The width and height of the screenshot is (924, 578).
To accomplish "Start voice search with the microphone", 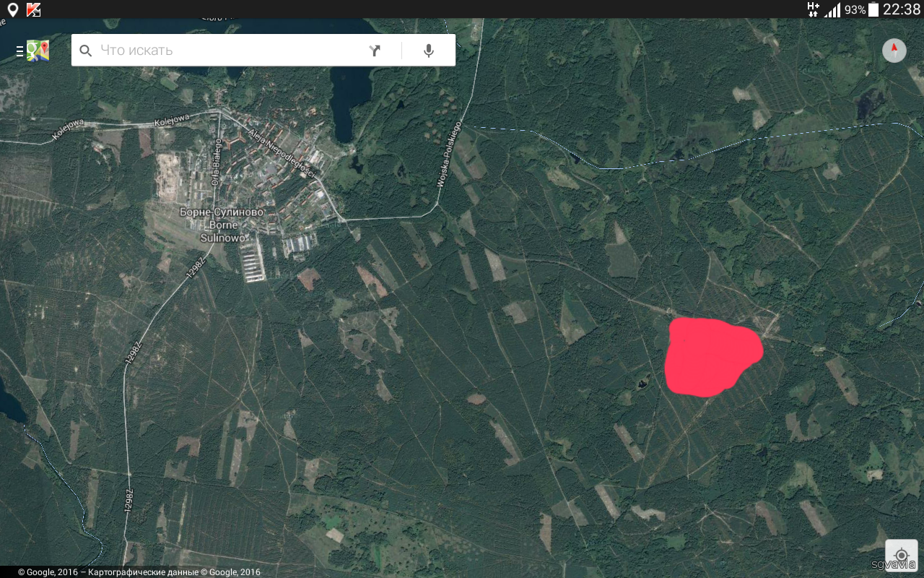I will 429,51.
